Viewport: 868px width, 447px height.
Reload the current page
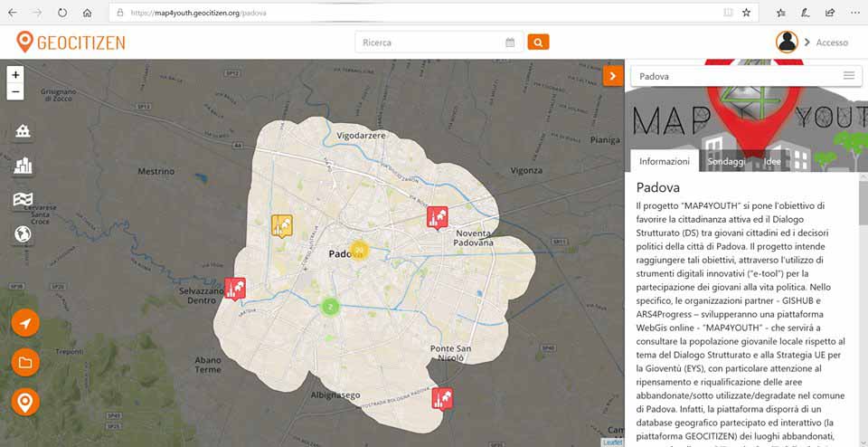pos(62,12)
